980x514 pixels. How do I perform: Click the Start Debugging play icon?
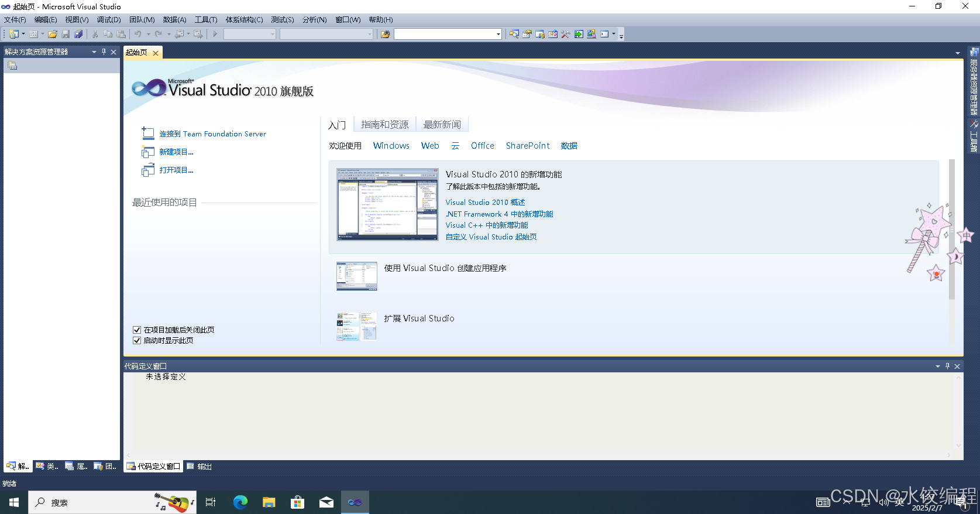(215, 34)
